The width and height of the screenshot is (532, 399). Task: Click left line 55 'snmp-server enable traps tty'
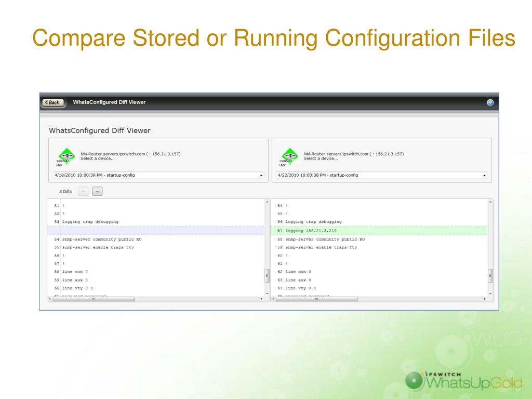[98, 248]
